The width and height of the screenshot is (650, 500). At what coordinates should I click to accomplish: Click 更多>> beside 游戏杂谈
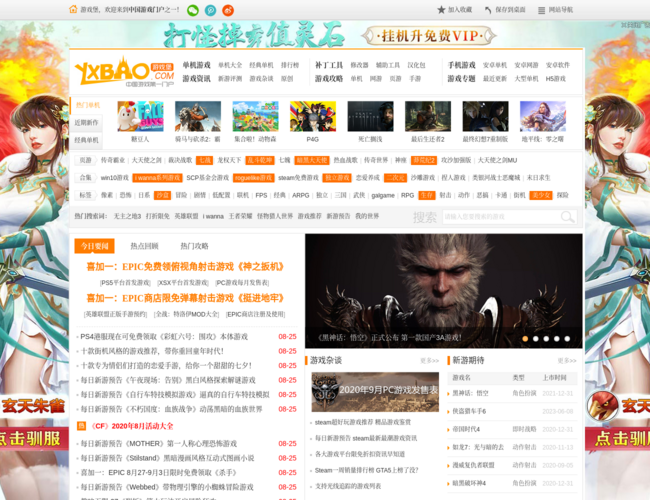point(429,361)
